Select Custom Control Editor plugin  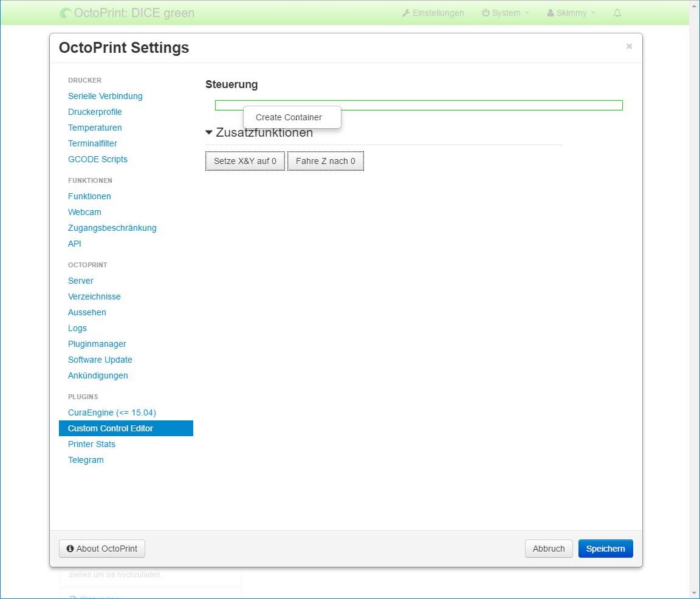point(126,428)
